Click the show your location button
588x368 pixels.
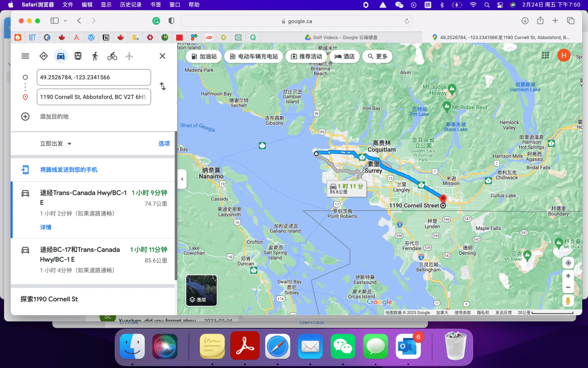(568, 263)
